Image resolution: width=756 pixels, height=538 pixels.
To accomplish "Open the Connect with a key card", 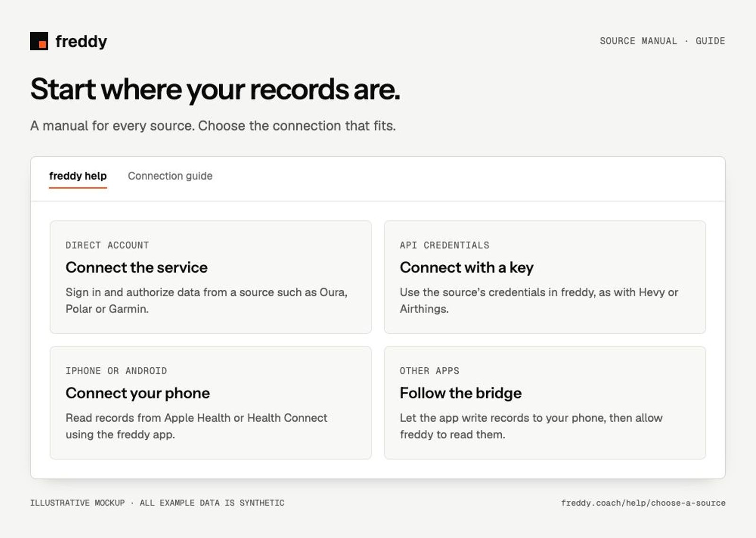I will pos(545,277).
